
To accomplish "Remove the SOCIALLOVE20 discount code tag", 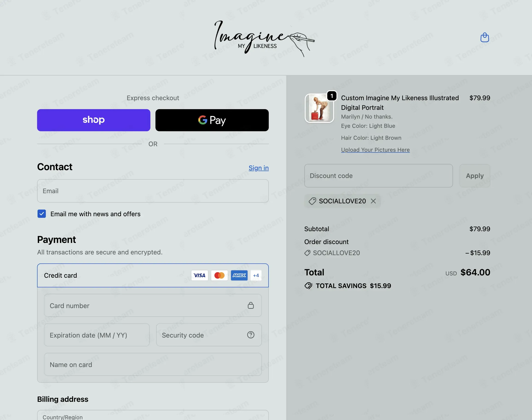I will 373,201.
